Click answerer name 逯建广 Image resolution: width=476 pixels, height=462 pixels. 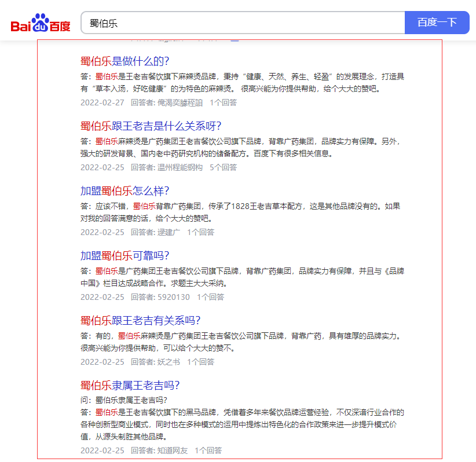(169, 232)
